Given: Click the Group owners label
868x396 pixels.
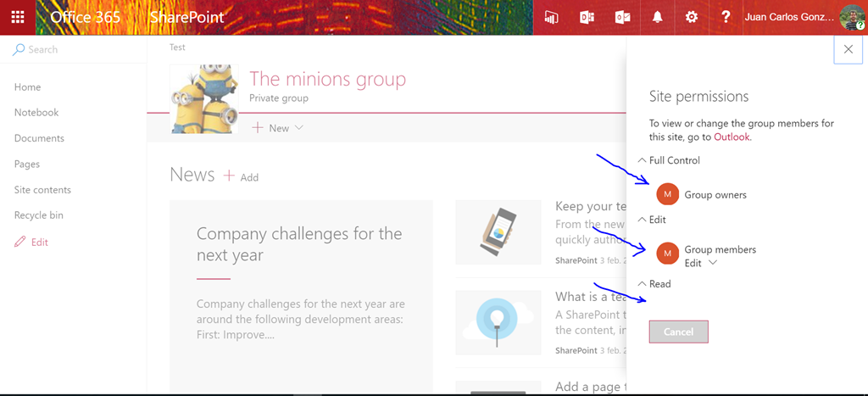Looking at the screenshot, I should coord(715,195).
